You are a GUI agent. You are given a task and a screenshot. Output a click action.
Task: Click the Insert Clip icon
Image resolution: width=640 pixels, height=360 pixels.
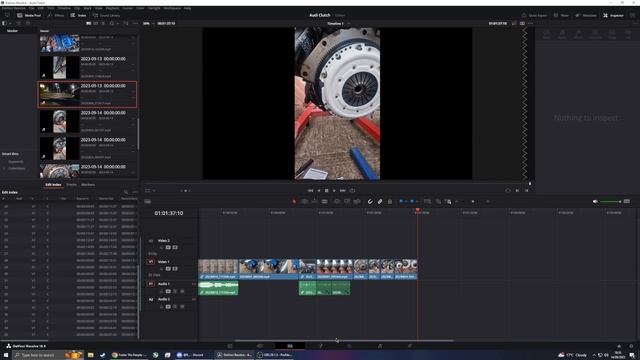coord(337,201)
